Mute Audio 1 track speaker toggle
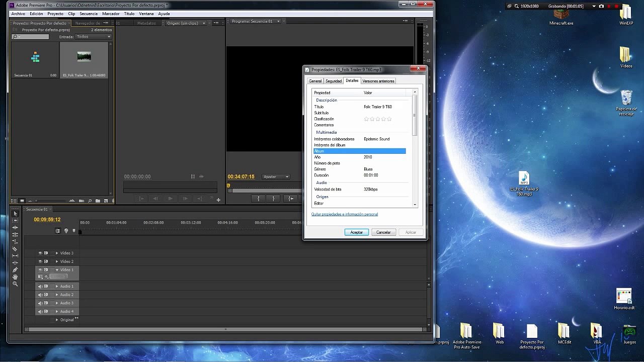The width and height of the screenshot is (644, 362). [x=40, y=286]
